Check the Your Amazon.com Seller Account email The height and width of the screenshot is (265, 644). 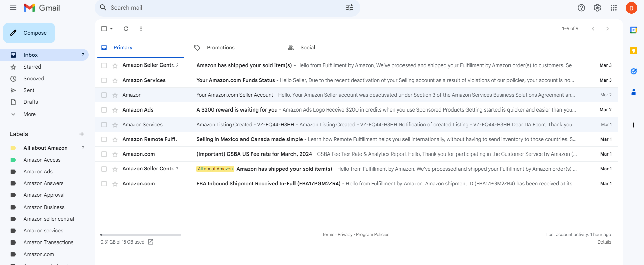pyautogui.click(x=104, y=95)
